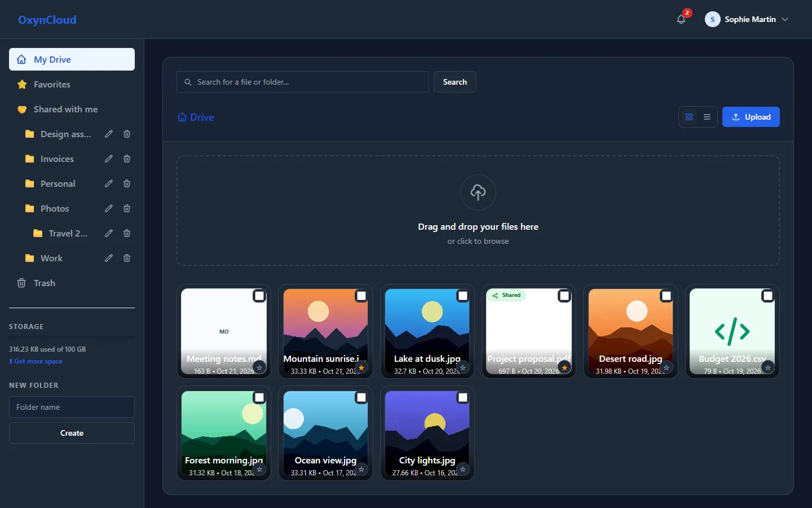Tick the Mountain sunrise checkbox
The width and height of the screenshot is (812, 508).
[361, 296]
